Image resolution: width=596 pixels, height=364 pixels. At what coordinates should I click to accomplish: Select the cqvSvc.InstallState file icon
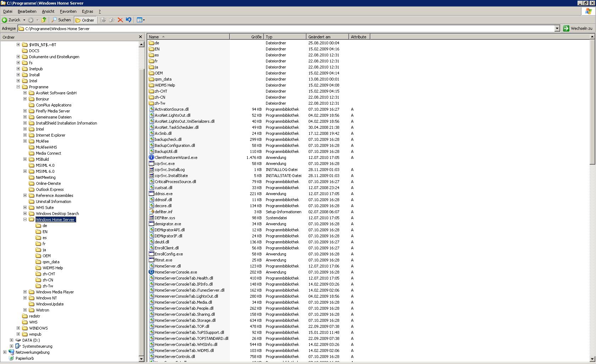click(151, 176)
